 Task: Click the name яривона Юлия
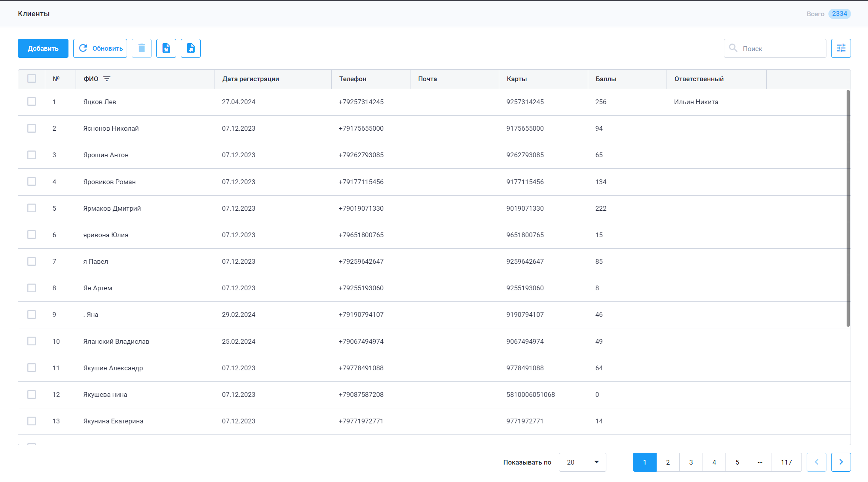coord(106,235)
